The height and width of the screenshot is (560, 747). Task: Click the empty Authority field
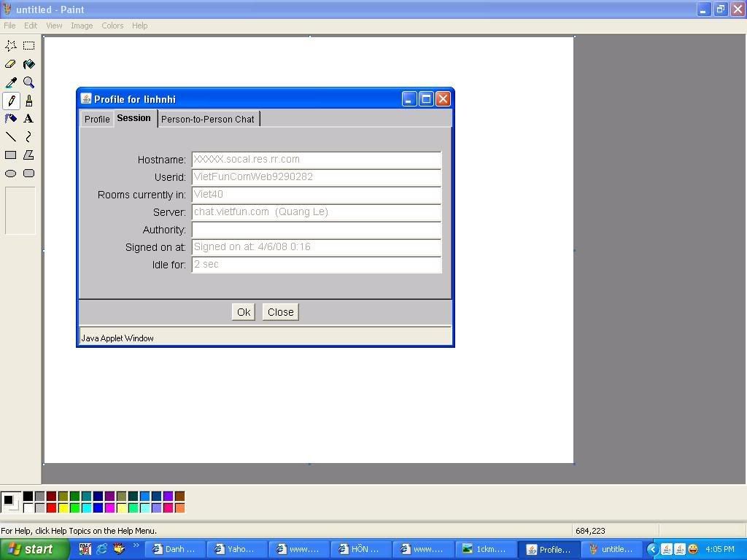317,230
